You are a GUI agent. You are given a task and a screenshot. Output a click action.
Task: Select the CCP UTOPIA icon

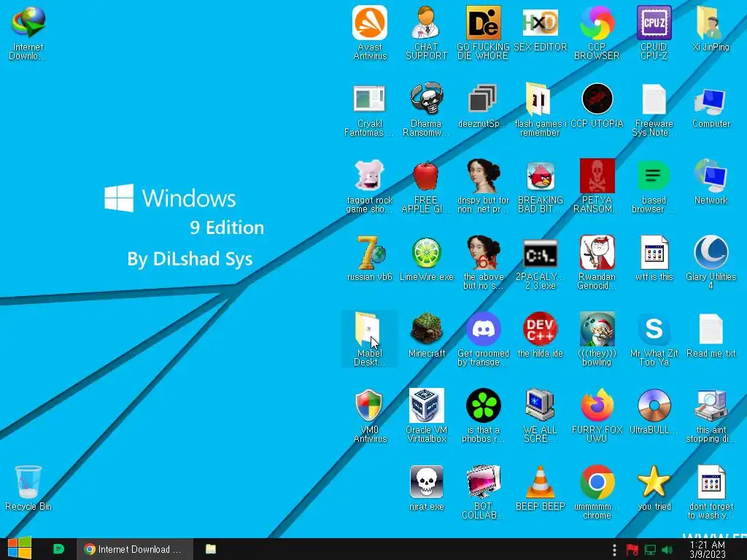(597, 106)
